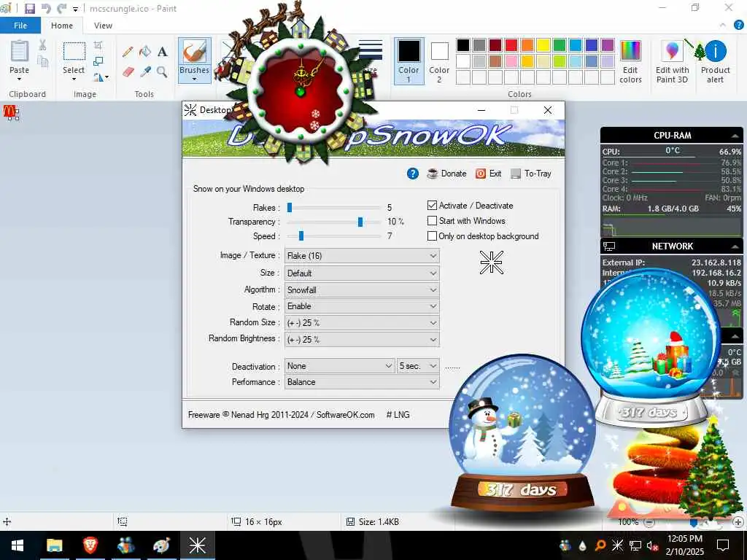This screenshot has height=560, width=747.
Task: Open the Rotate dropdown showing Enable
Action: (362, 306)
